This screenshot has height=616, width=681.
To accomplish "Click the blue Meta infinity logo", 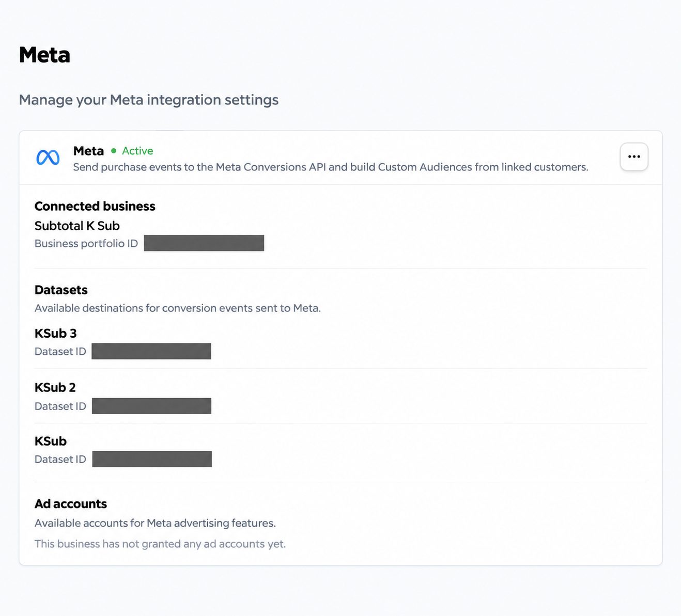I will [48, 157].
